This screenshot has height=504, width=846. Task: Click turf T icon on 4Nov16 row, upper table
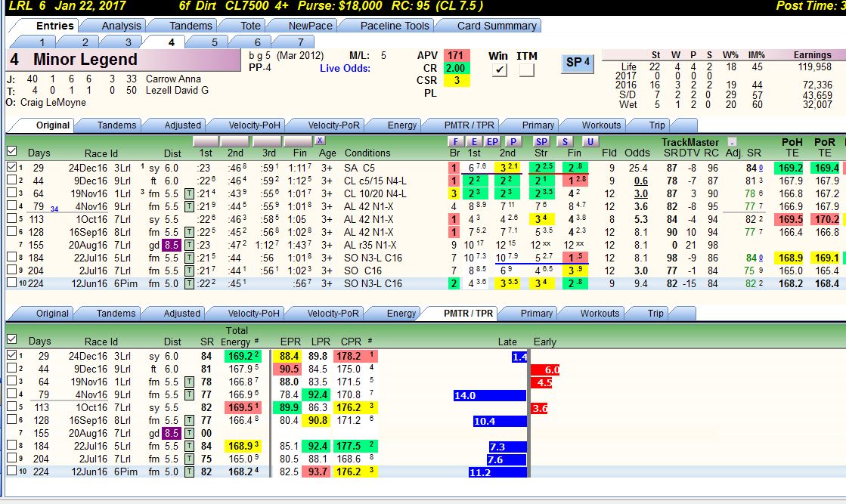[x=189, y=206]
